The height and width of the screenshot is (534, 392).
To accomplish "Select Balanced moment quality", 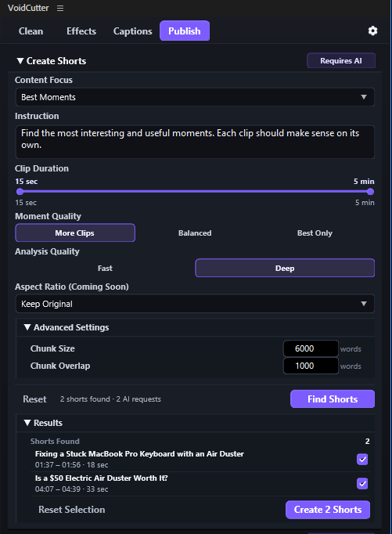I will pyautogui.click(x=195, y=233).
